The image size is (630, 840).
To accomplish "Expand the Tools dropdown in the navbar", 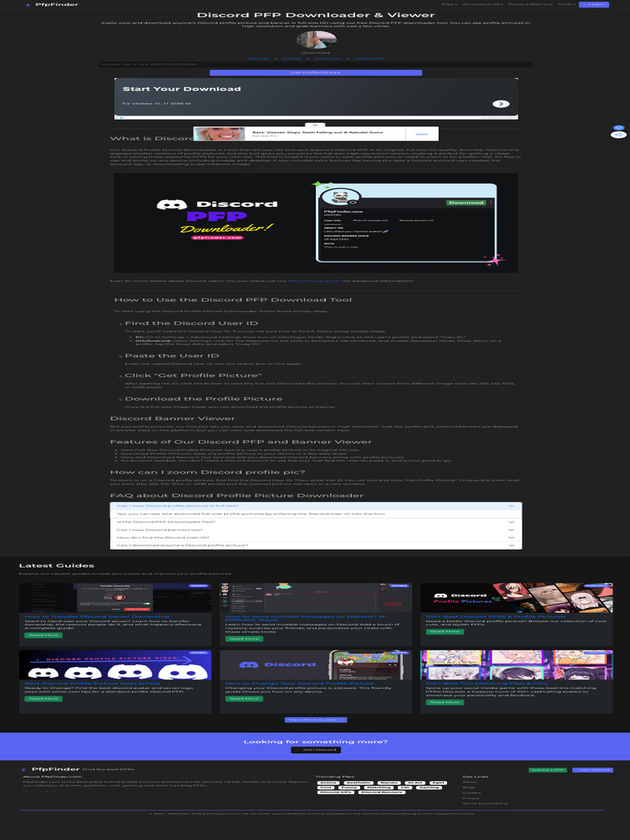I will pos(566,4).
